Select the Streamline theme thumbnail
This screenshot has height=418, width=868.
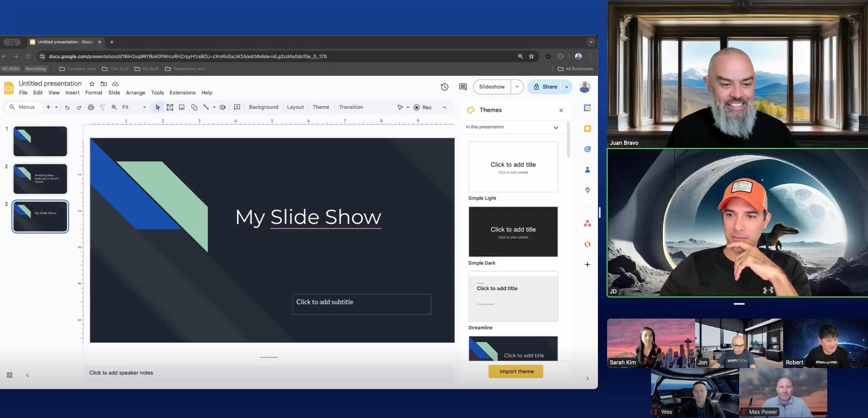pos(513,297)
